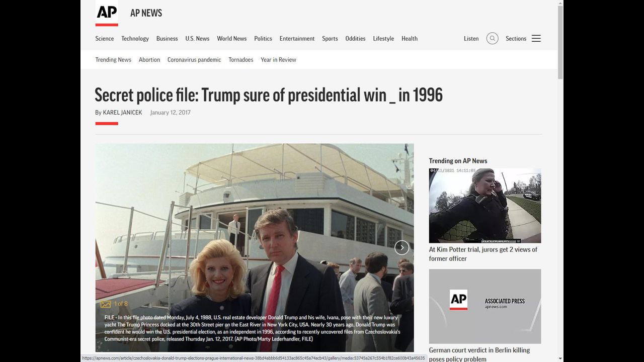
Task: Read German court verdict Berlin article
Action: [x=479, y=354]
